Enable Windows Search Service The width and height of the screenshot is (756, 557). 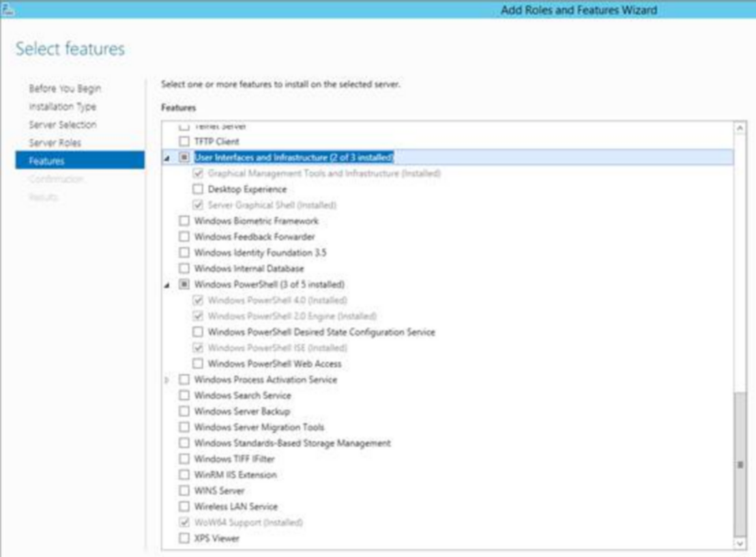point(184,395)
